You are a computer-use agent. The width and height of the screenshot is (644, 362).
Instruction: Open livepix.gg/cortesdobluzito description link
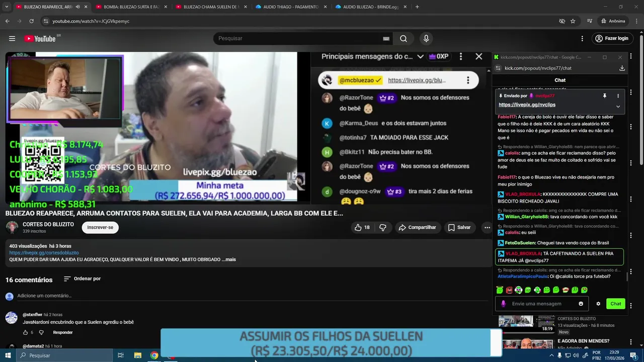tap(44, 253)
